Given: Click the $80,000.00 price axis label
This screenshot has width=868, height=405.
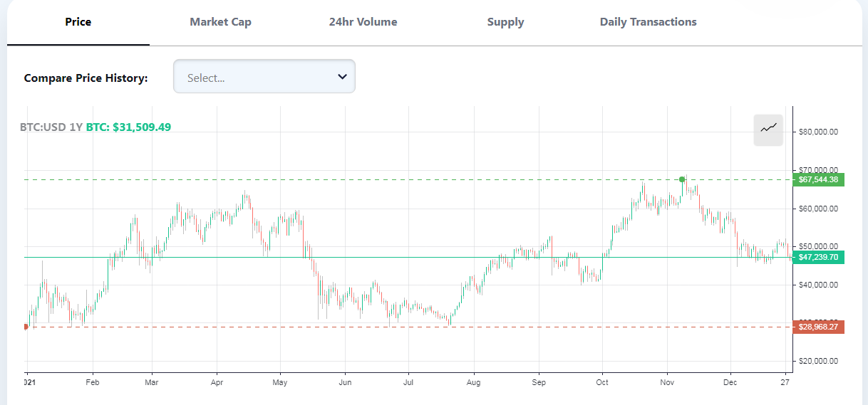Looking at the screenshot, I should [x=818, y=132].
